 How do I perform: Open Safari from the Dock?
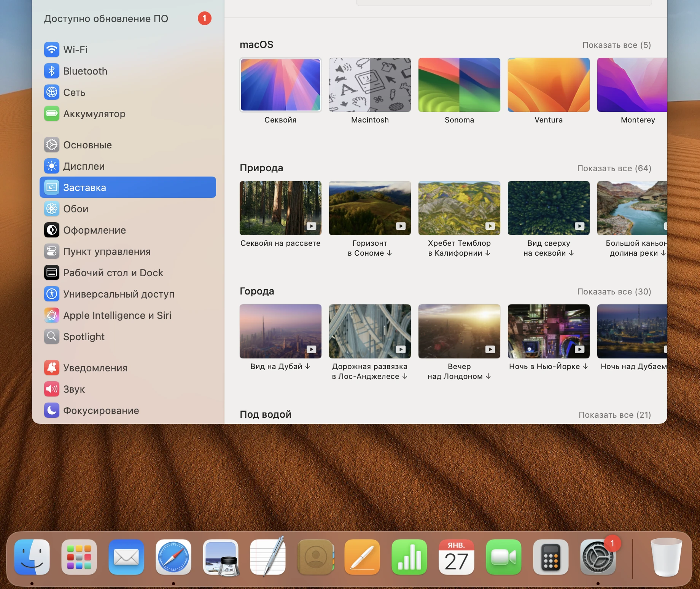(x=173, y=557)
